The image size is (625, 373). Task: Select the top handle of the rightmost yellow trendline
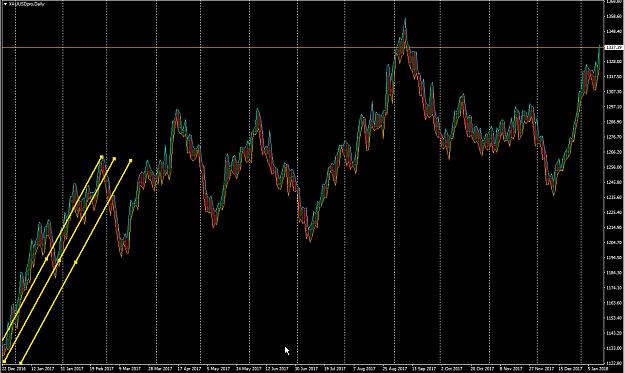click(131, 161)
